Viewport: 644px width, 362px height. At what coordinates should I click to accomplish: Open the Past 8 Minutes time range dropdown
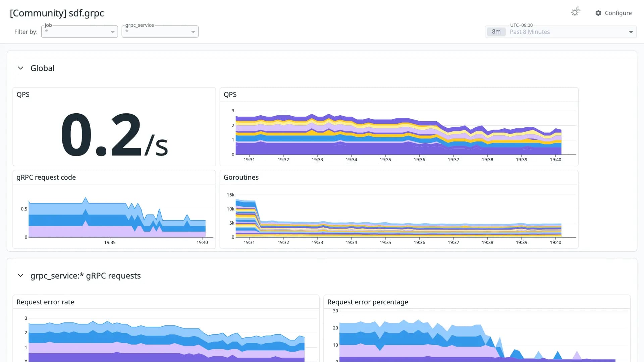561,32
